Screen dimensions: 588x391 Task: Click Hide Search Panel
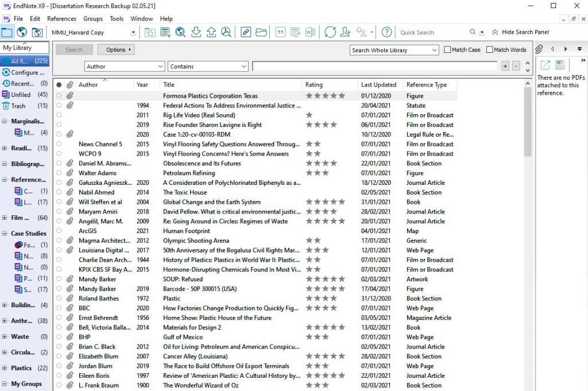click(520, 32)
